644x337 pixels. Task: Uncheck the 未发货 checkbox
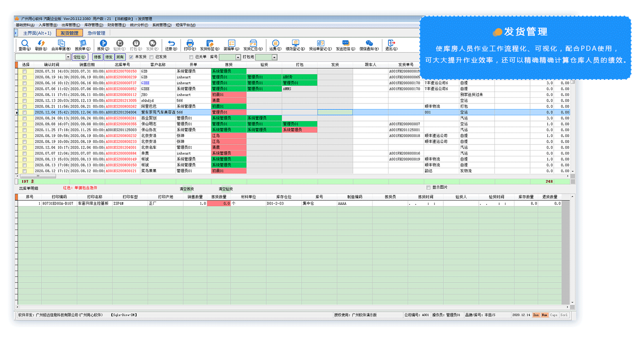click(131, 57)
